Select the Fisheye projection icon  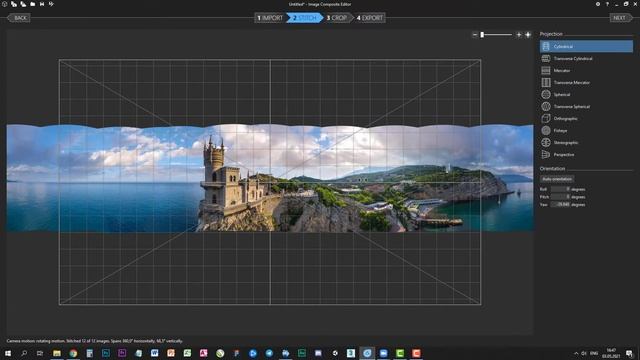(x=546, y=131)
